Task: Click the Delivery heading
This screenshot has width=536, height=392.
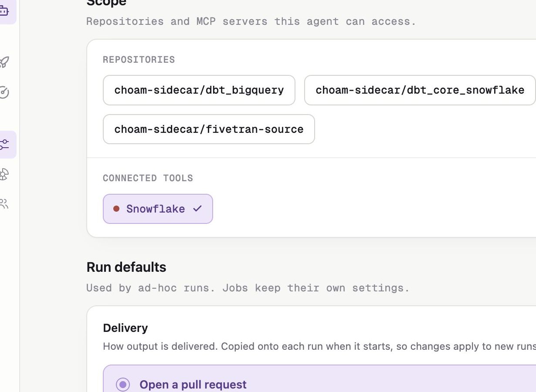Action: tap(126, 328)
